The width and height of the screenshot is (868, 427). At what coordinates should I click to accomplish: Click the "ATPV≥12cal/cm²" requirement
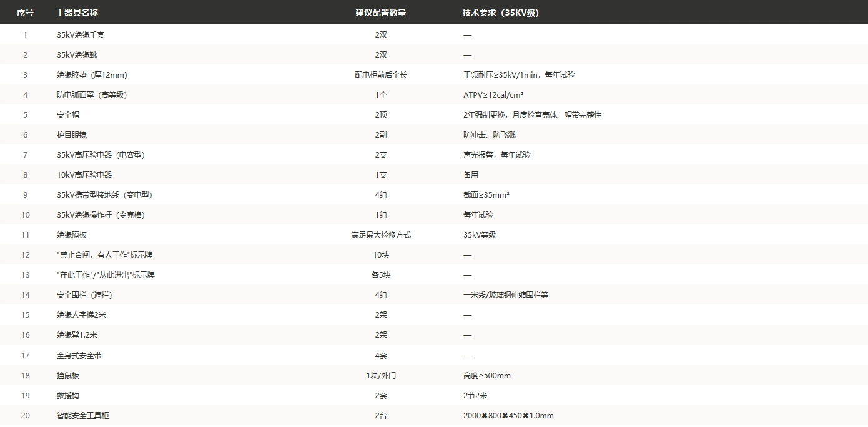click(x=493, y=95)
